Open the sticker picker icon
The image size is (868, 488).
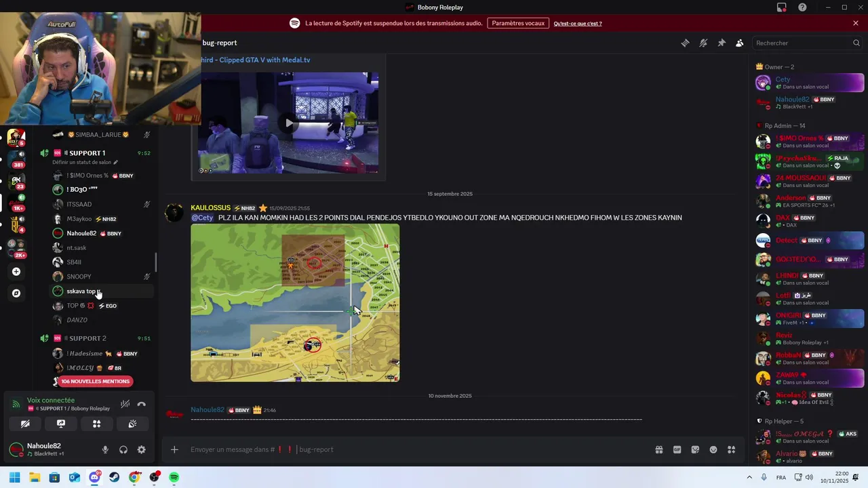(x=695, y=449)
